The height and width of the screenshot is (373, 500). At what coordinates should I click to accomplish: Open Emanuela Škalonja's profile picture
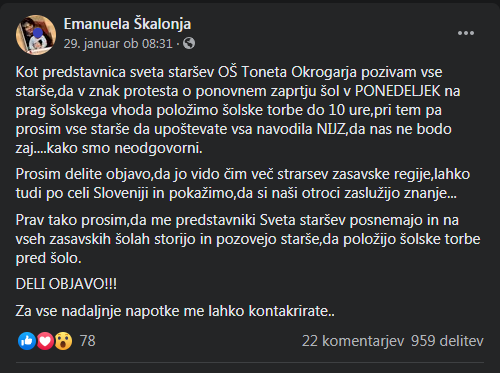pyautogui.click(x=36, y=35)
